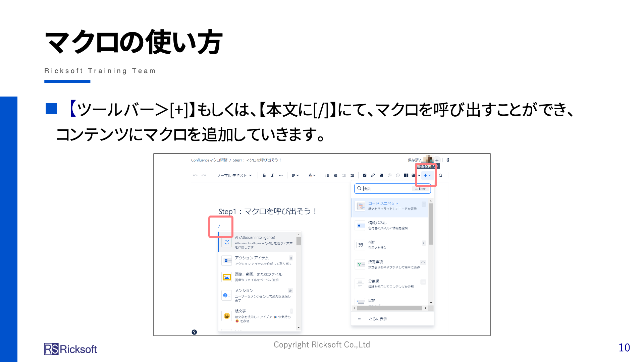Click the typed slash in page body

pyautogui.click(x=219, y=226)
